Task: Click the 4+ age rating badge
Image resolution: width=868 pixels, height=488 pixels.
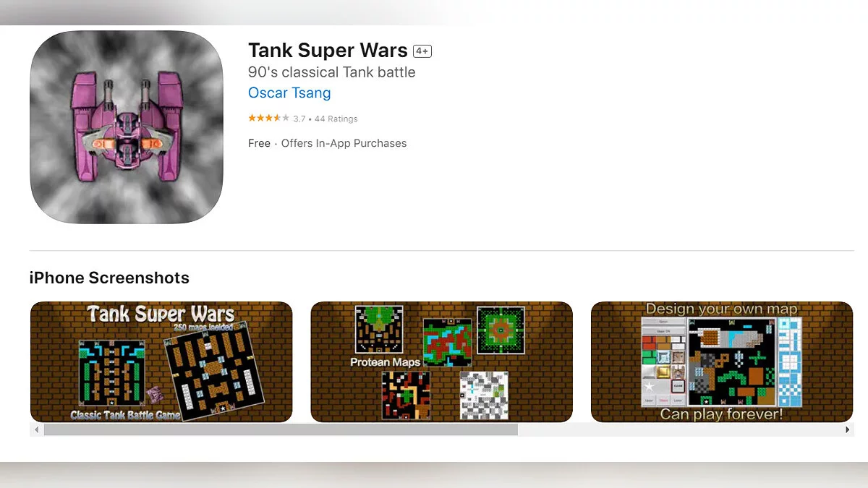Action: (422, 51)
